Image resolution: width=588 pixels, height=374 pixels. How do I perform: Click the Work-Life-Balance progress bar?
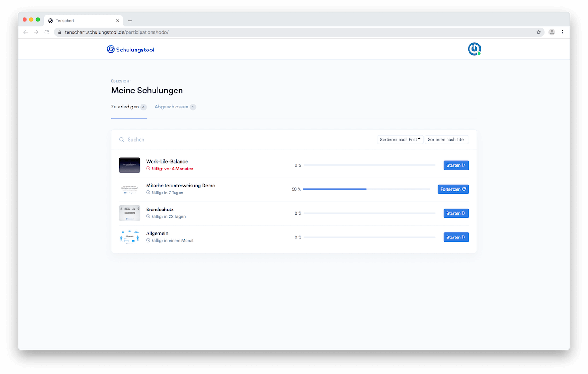370,165
